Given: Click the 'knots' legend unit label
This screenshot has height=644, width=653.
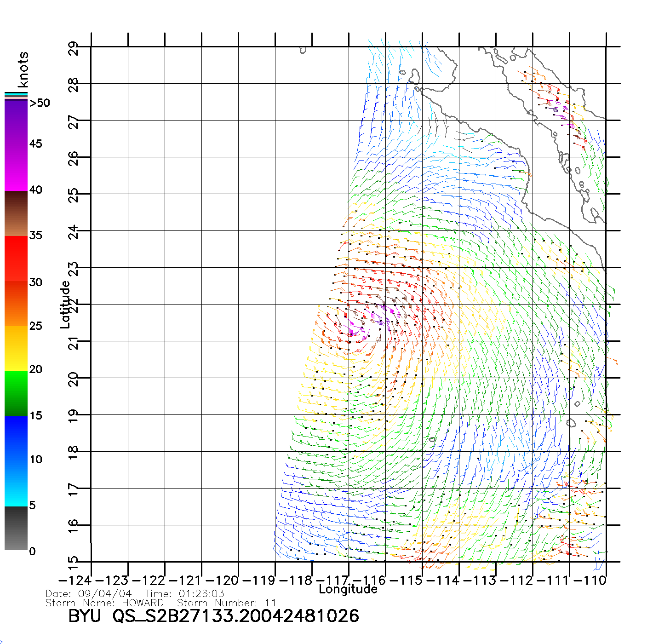Looking at the screenshot, I should pyautogui.click(x=23, y=69).
